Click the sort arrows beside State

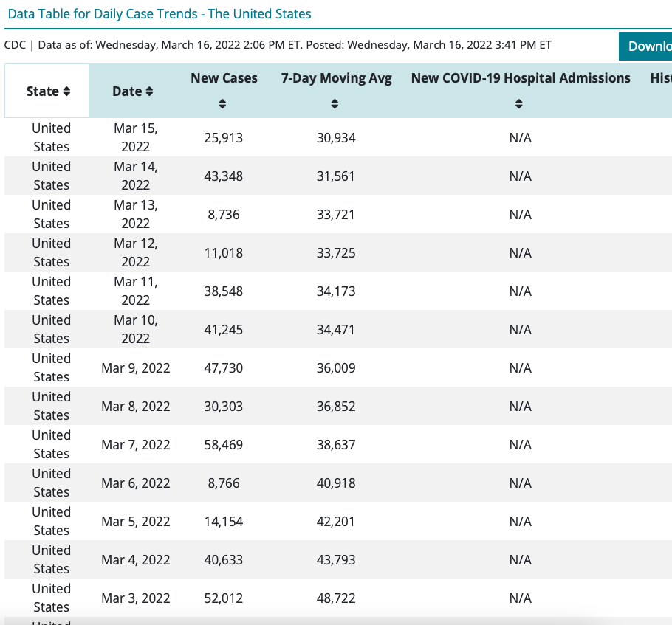(67, 91)
